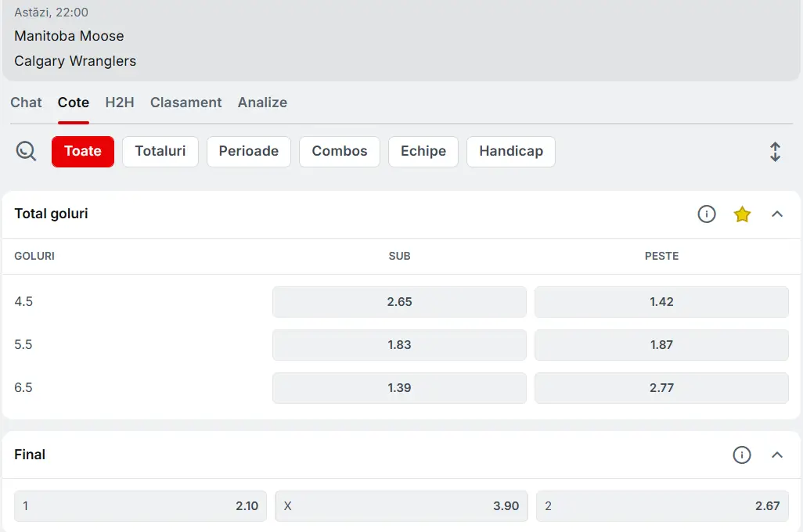Open info icon for Final market
The height and width of the screenshot is (532, 803).
click(742, 455)
